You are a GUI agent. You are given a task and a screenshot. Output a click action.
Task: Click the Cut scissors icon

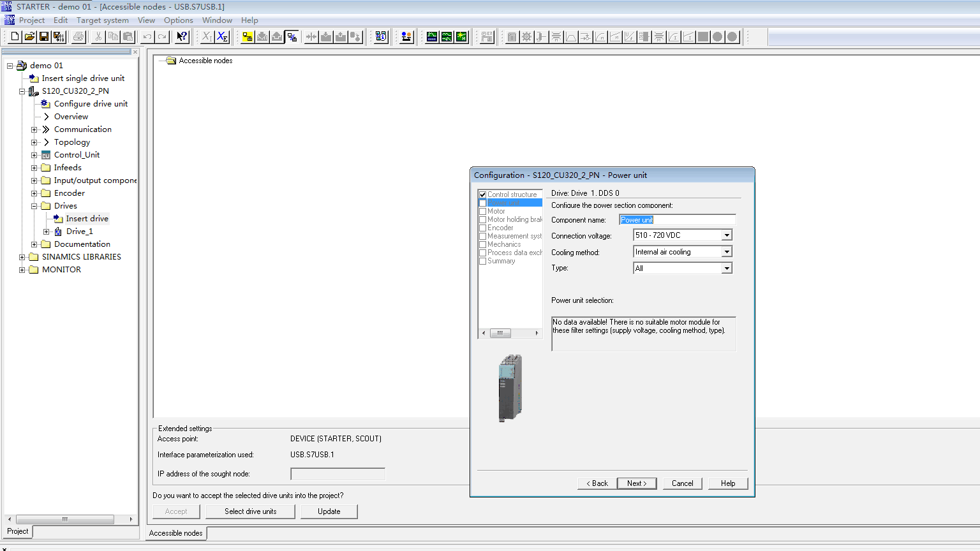click(x=98, y=37)
